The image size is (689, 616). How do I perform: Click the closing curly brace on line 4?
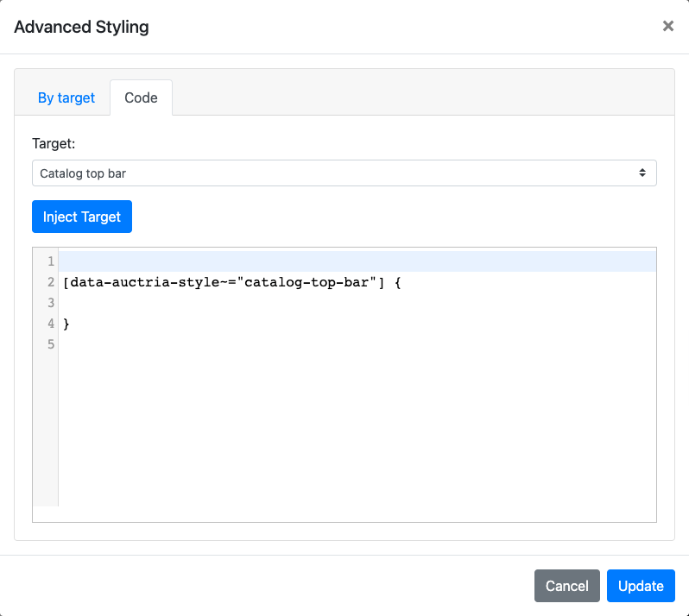pos(66,324)
